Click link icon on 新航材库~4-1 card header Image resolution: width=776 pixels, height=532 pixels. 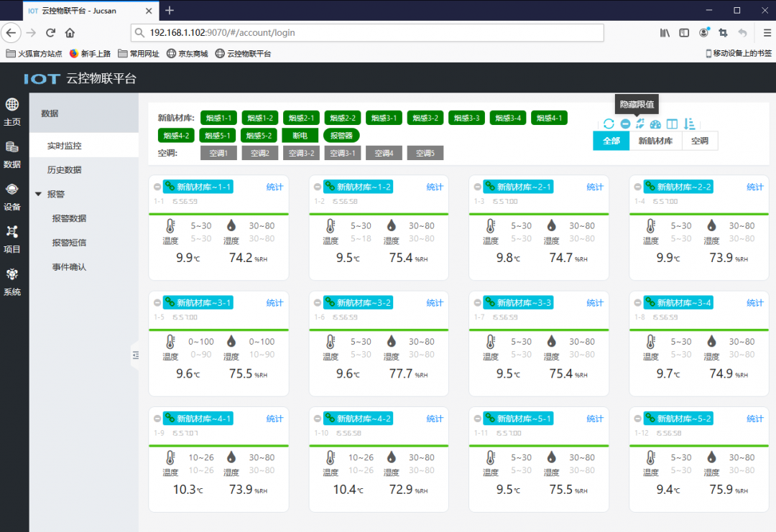coord(170,419)
